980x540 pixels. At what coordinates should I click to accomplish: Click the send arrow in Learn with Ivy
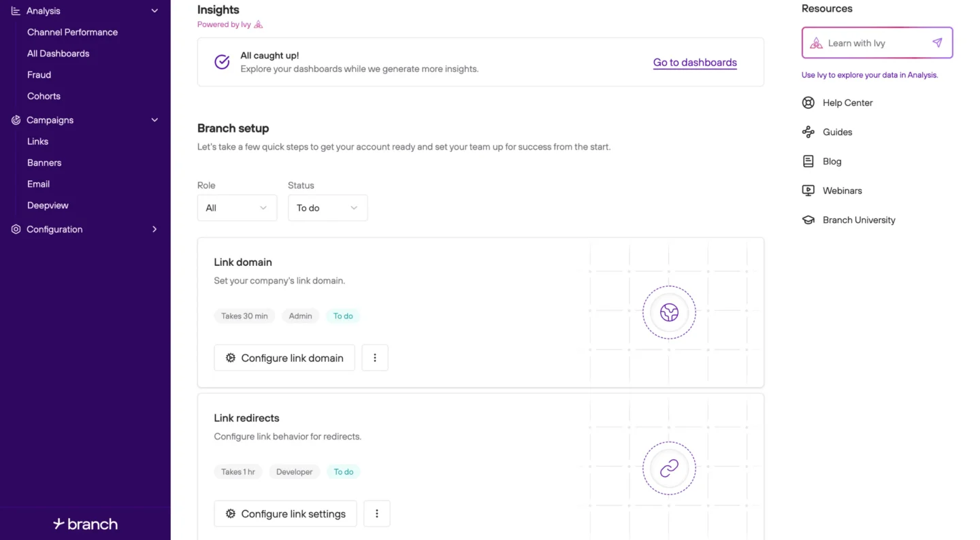click(937, 43)
